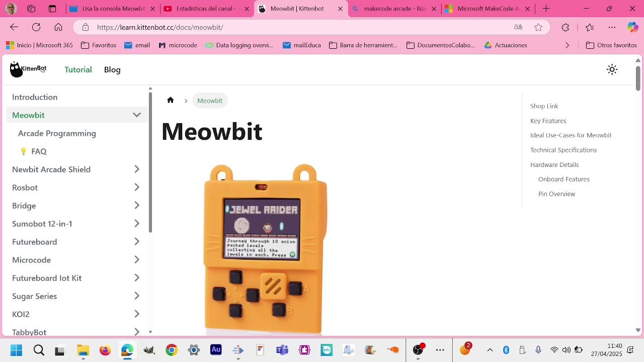Screen dimensions: 644x362
Task: Open the tab actions menu icon
Action: click(52, 9)
